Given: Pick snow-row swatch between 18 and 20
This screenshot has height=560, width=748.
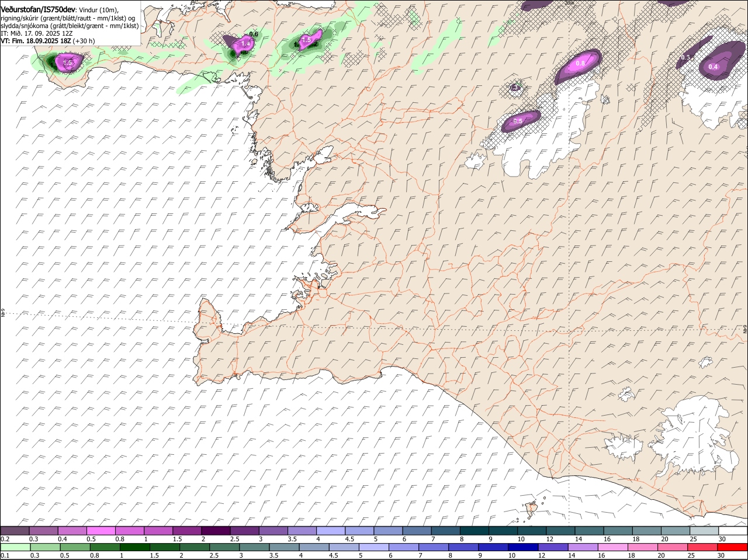Looking at the screenshot, I should coord(647,530).
